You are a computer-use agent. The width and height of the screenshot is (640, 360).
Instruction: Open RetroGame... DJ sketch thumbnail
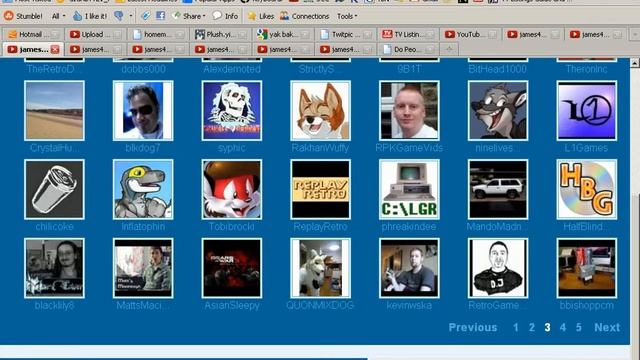[498, 268]
